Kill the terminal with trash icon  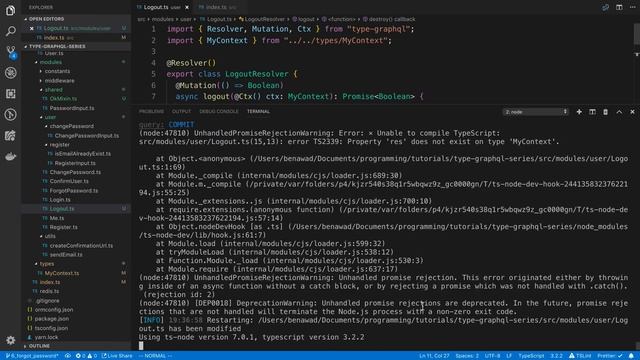pyautogui.click(x=605, y=111)
